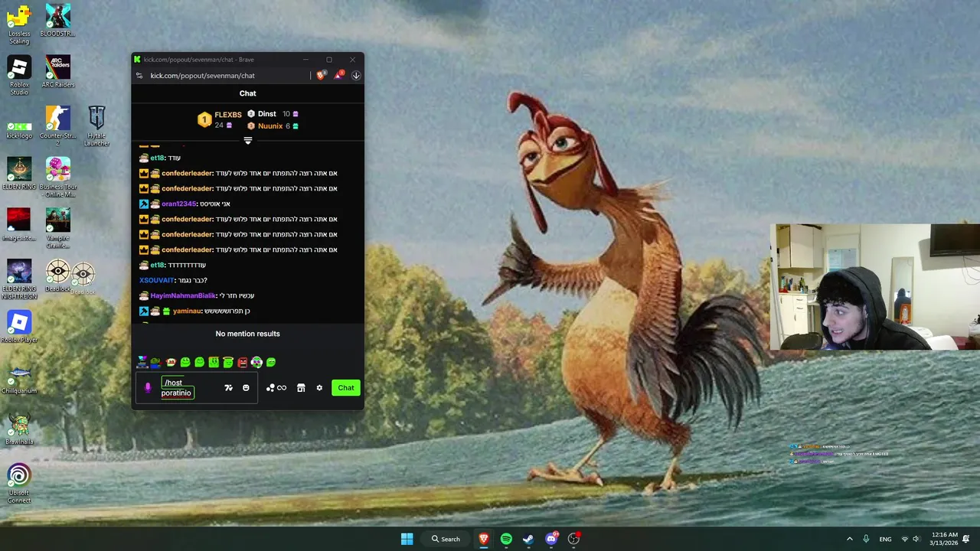Open the notification bell in taskbar
Image resolution: width=980 pixels, height=551 pixels.
pyautogui.click(x=967, y=539)
